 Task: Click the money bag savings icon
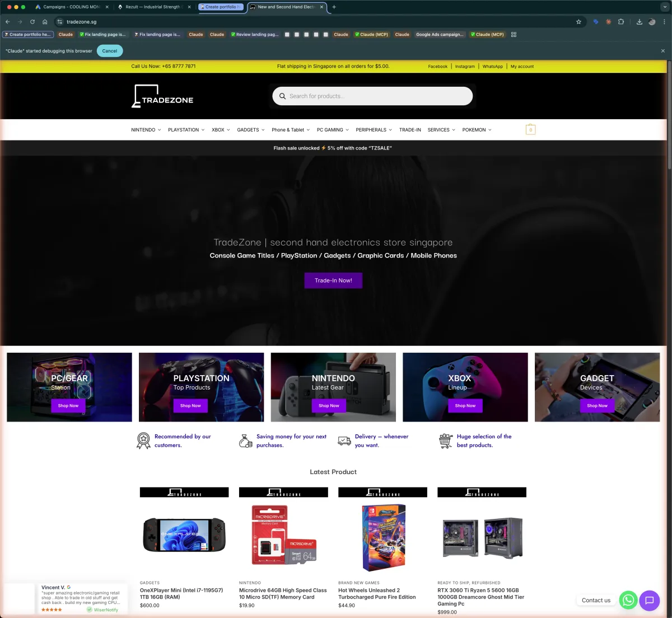(245, 441)
